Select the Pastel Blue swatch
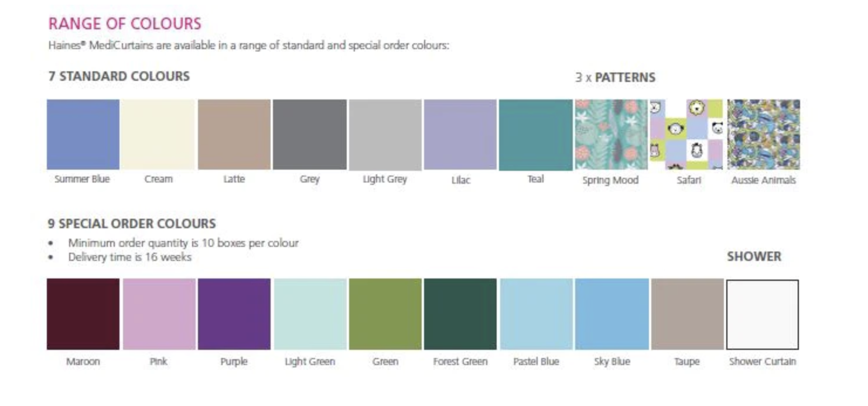This screenshot has height=406, width=868. click(x=536, y=314)
